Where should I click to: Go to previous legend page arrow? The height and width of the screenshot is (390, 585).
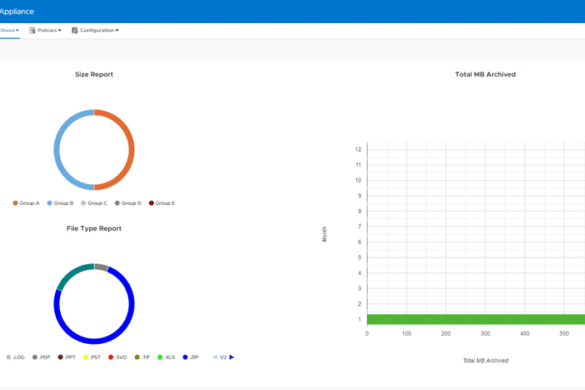point(215,357)
